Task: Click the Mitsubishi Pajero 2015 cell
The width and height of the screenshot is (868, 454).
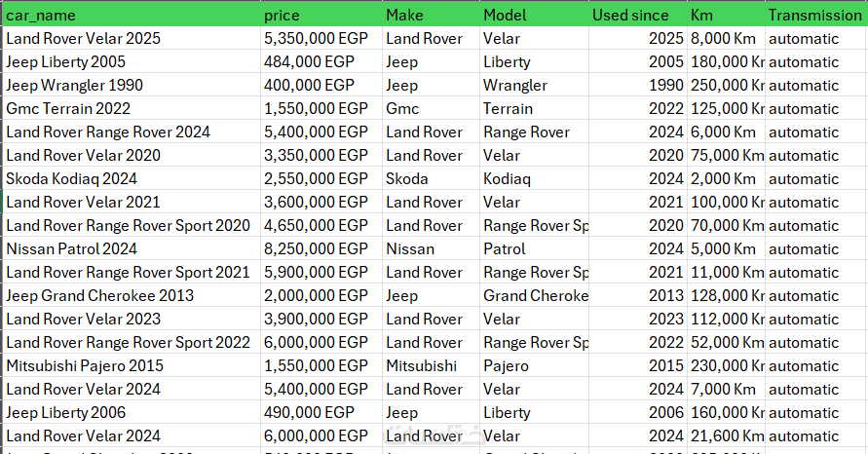Action: 85,366
